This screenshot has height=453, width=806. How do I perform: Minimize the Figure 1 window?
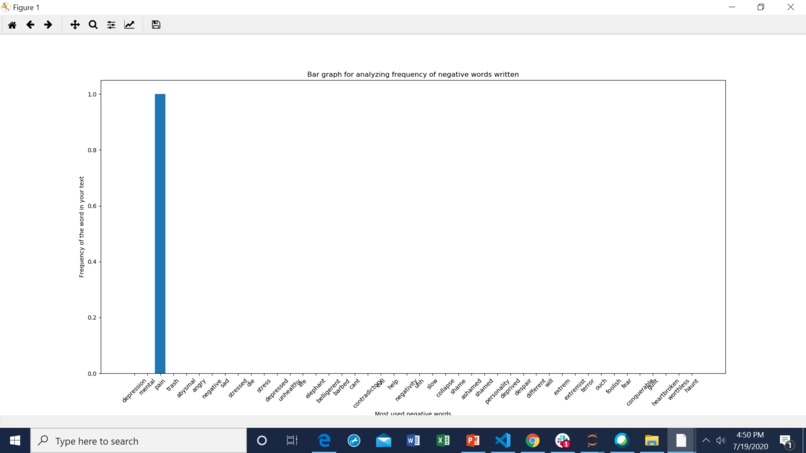pyautogui.click(x=731, y=7)
